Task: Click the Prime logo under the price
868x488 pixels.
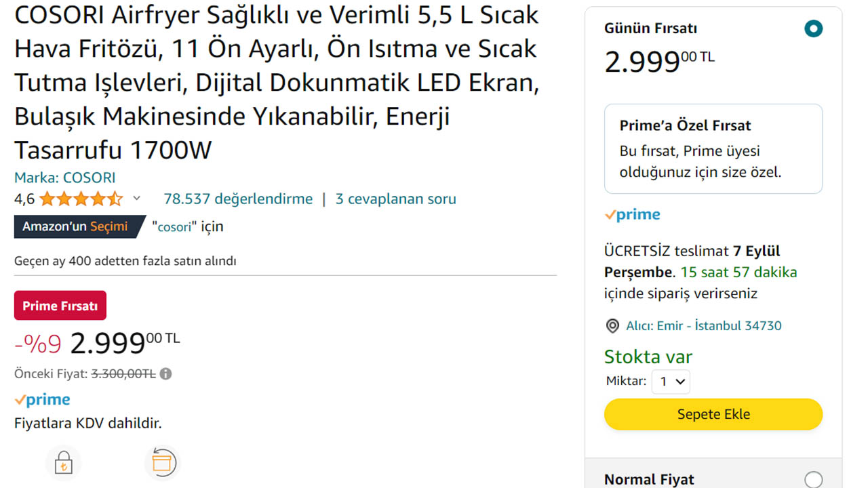Action: click(x=42, y=400)
